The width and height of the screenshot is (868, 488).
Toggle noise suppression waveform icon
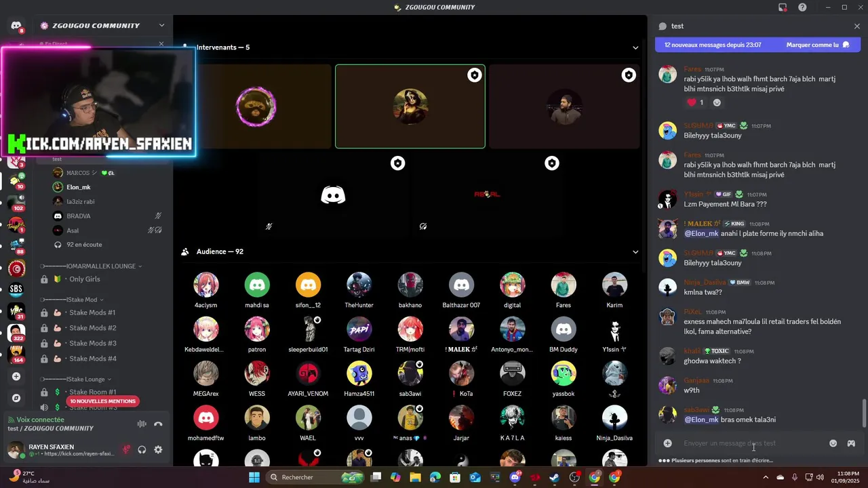tap(142, 424)
